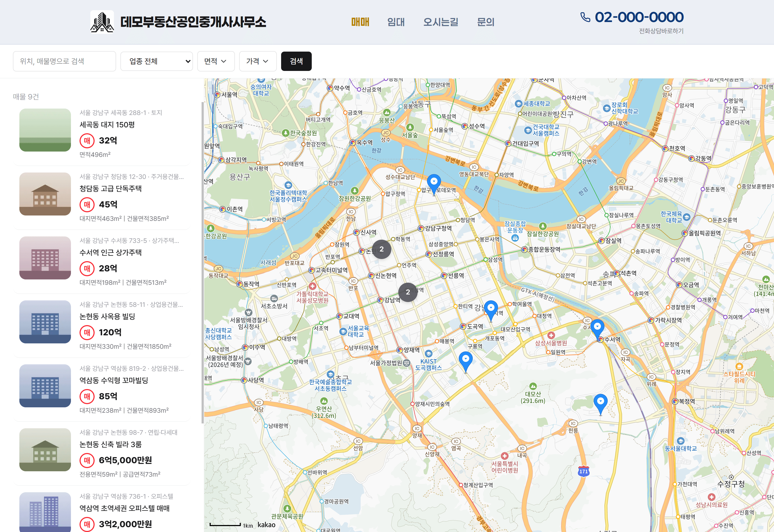Click the map pin south of 구룡역
Viewport: 774px width, 532px height.
(x=466, y=362)
